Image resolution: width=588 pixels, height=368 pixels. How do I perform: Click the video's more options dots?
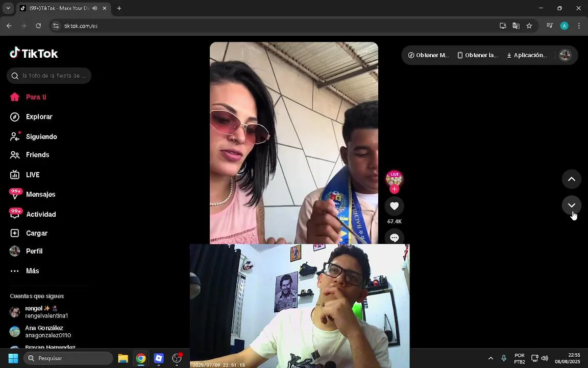tap(366, 52)
